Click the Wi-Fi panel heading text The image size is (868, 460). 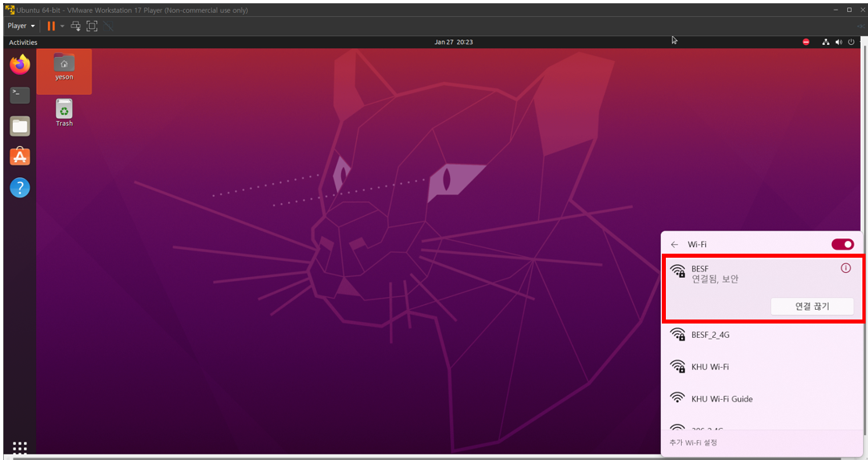pos(697,244)
